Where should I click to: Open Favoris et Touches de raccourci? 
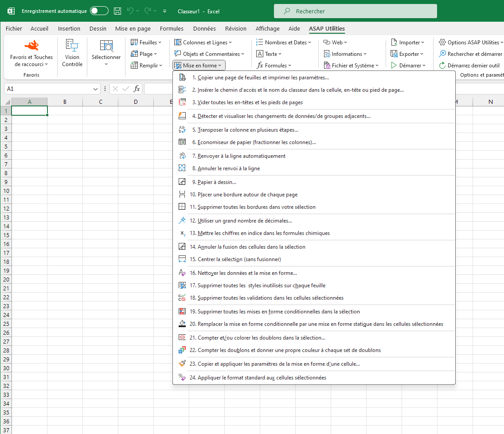tap(31, 53)
